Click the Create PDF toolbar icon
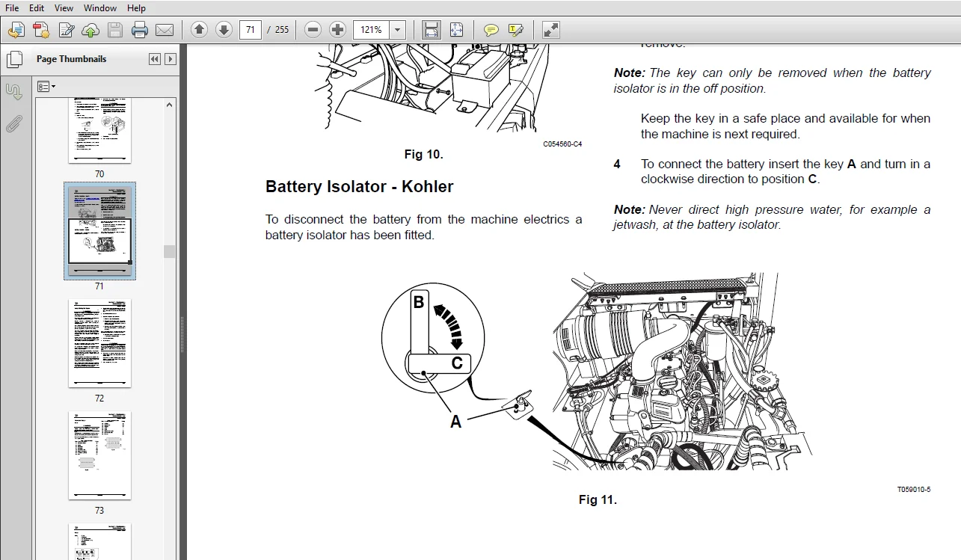 pos(41,30)
